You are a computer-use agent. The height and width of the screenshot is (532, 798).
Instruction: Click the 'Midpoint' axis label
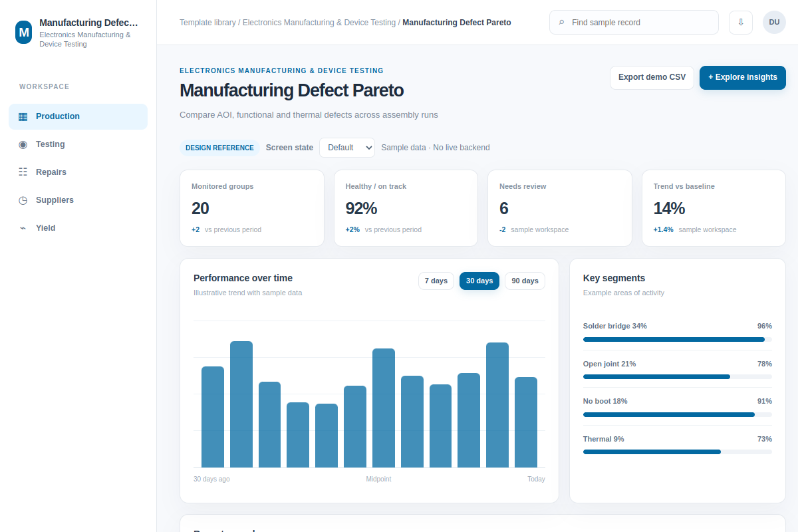pos(379,479)
